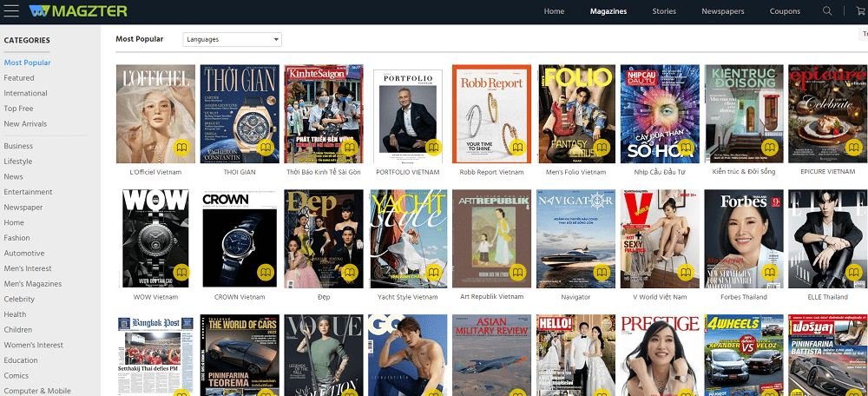Click read icon on THOI GIAN cover
Viewport: 868px width, 396px height.
(266, 148)
